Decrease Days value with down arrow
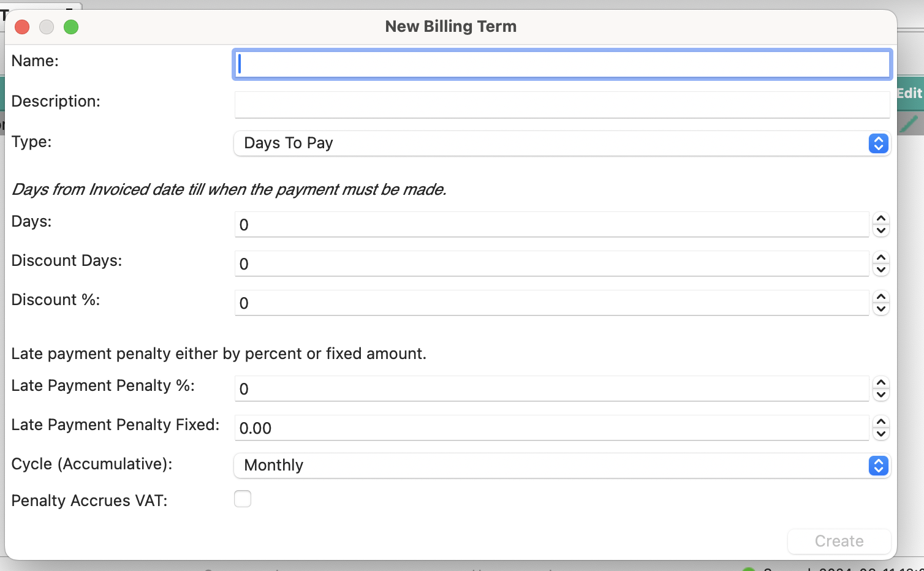Image resolution: width=924 pixels, height=571 pixels. click(x=881, y=230)
